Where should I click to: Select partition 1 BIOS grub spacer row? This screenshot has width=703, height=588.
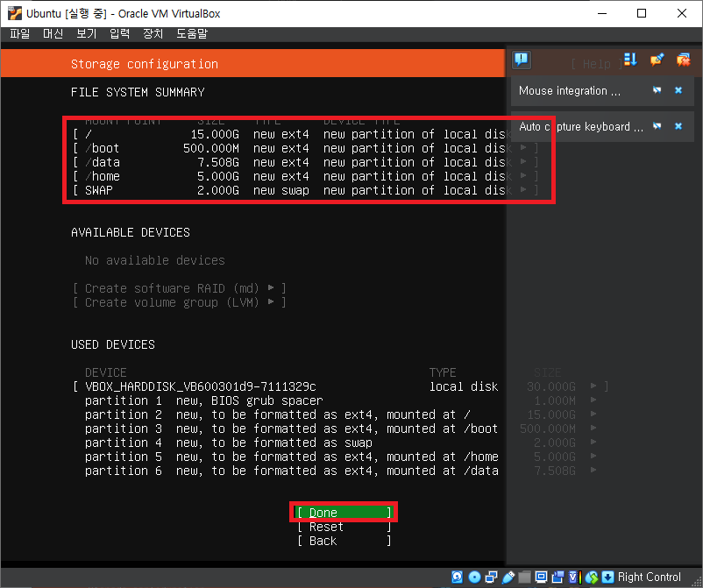(x=340, y=400)
